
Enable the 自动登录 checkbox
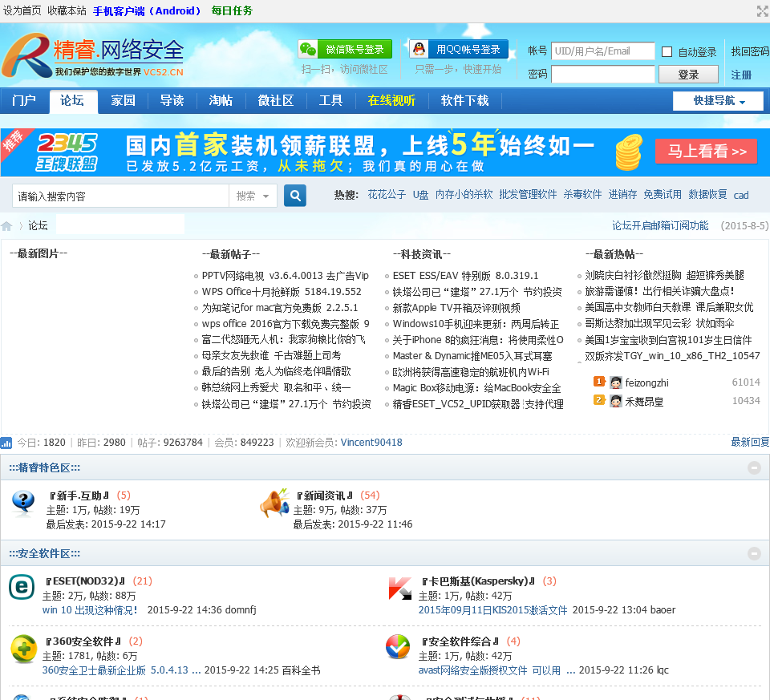[x=667, y=51]
